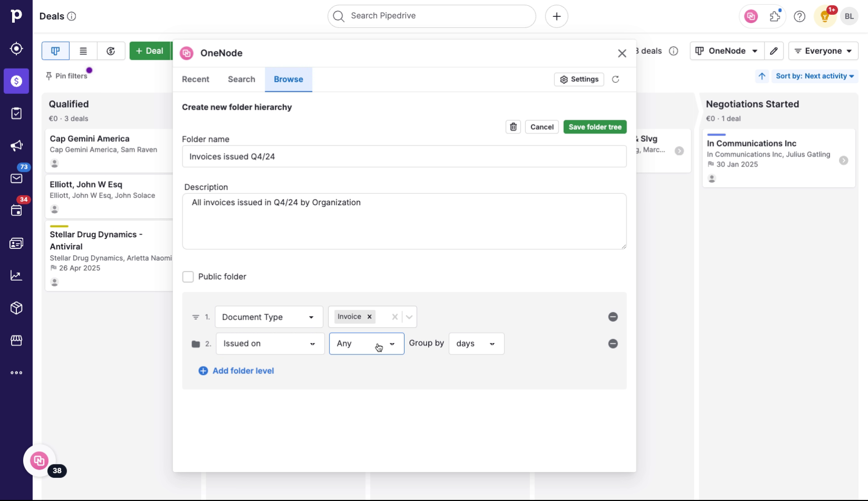Open the Issued on dropdown
Screen dimensions: 868x501
point(270,344)
